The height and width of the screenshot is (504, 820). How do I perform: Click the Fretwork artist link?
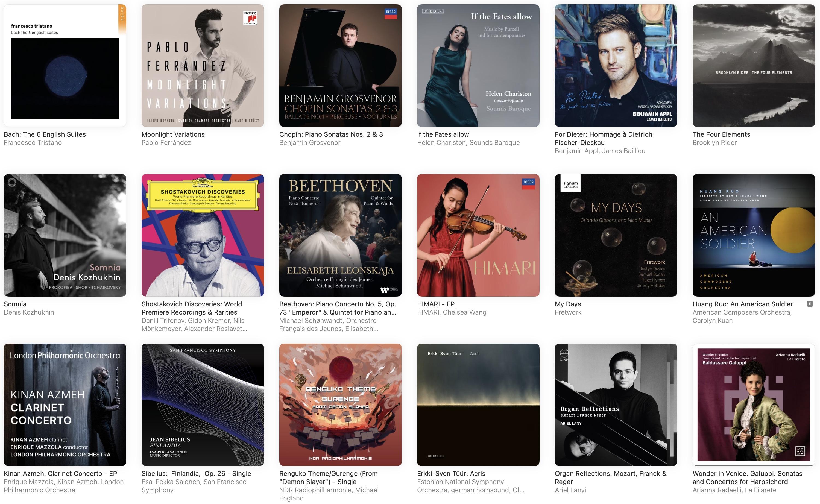pyautogui.click(x=568, y=312)
